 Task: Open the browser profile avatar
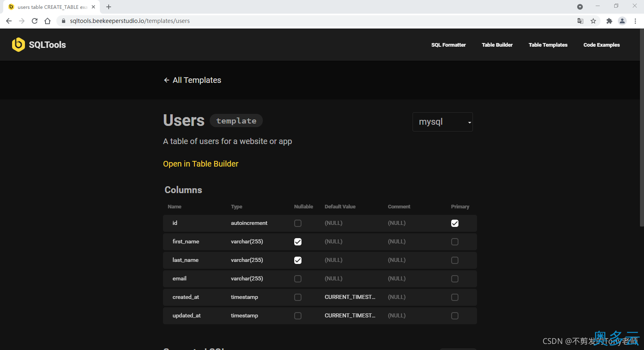point(622,21)
